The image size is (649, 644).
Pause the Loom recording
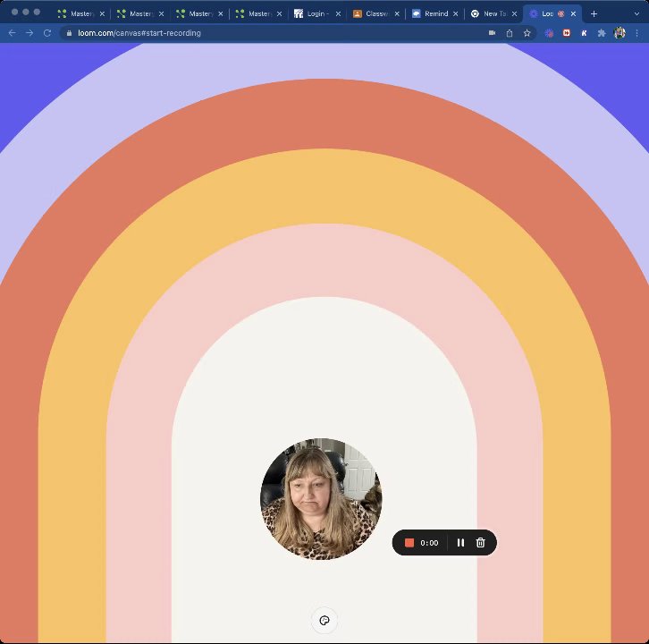pyautogui.click(x=460, y=543)
